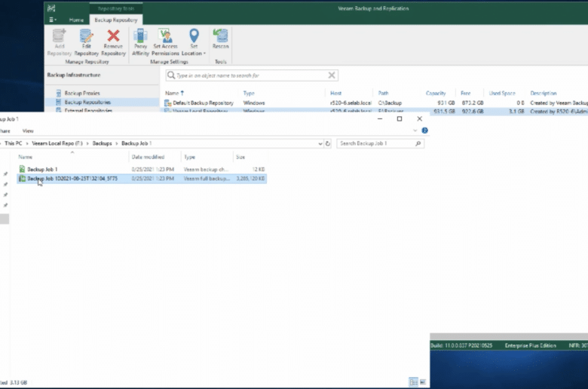Image resolution: width=588 pixels, height=389 pixels.
Task: Switch to Home ribbon tab
Action: point(76,20)
